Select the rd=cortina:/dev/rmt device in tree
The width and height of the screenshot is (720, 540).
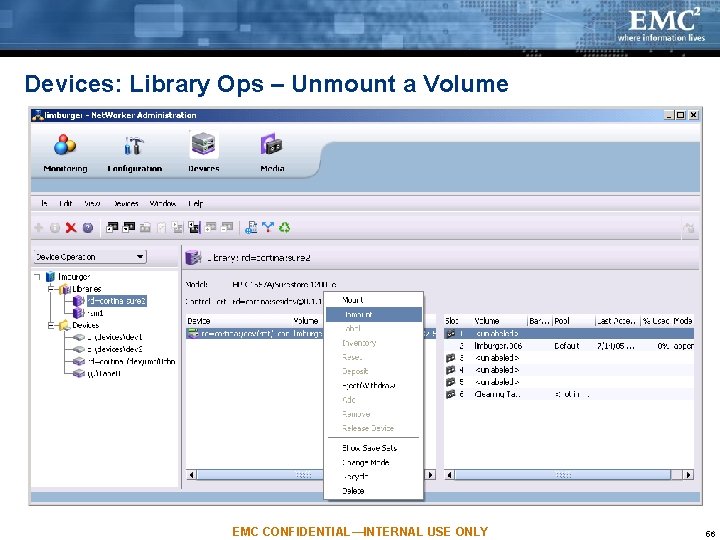click(131, 361)
